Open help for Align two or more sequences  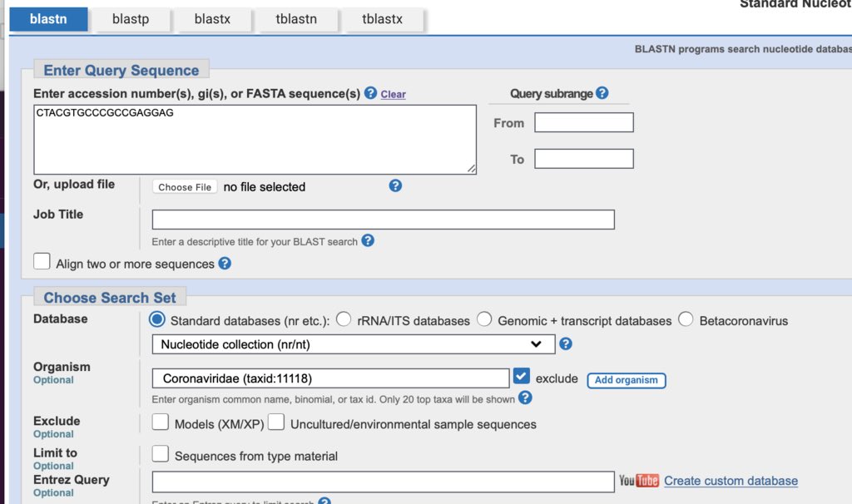225,264
